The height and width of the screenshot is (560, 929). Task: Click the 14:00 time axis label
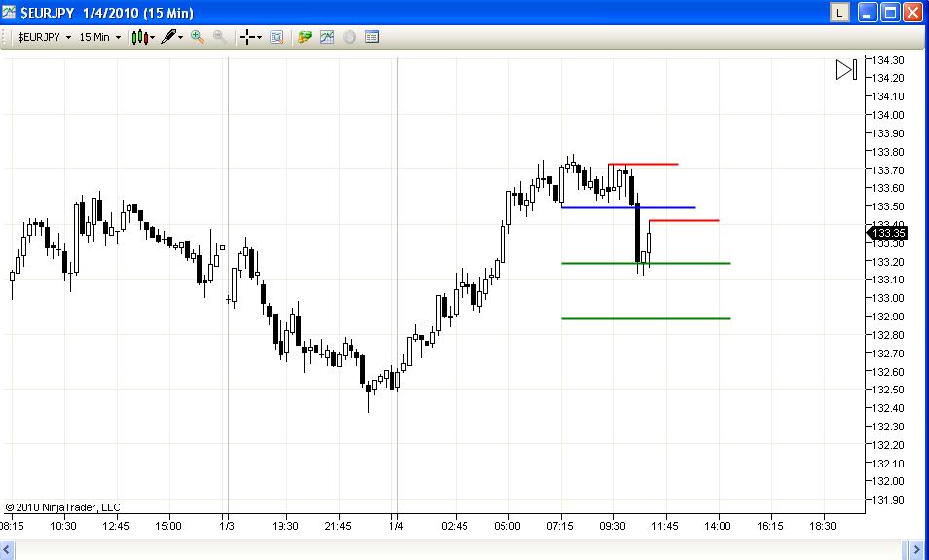717,526
